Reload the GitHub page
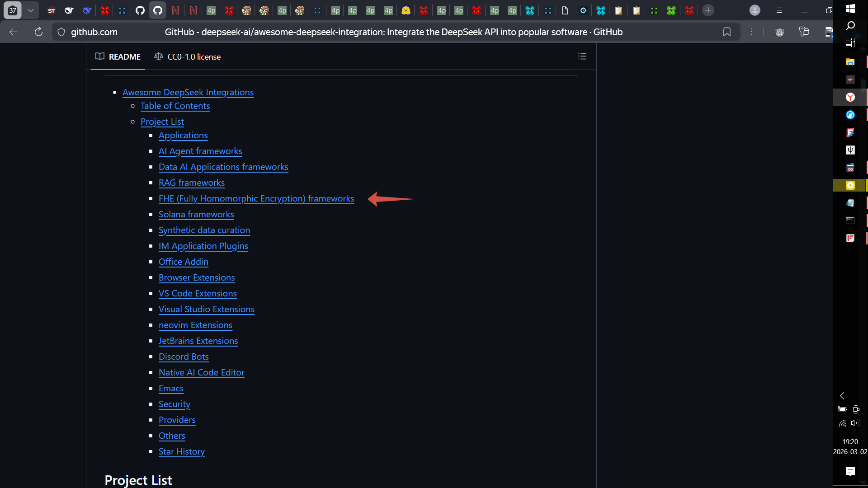Screen dimensions: 868x488 pos(38,32)
